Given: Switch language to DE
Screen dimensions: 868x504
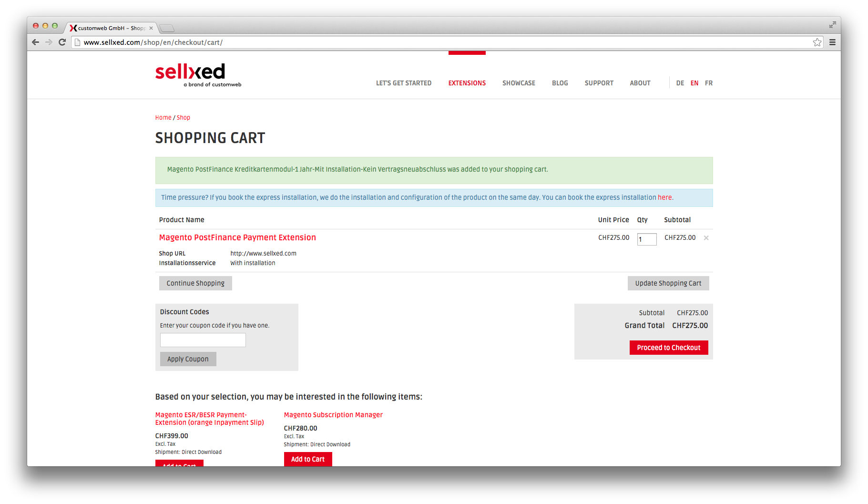Looking at the screenshot, I should click(x=680, y=83).
